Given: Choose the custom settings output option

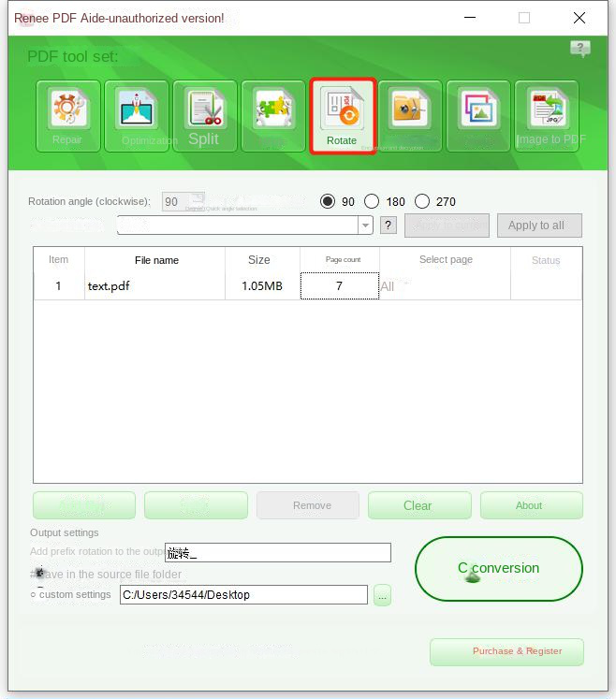Looking at the screenshot, I should coord(33,595).
